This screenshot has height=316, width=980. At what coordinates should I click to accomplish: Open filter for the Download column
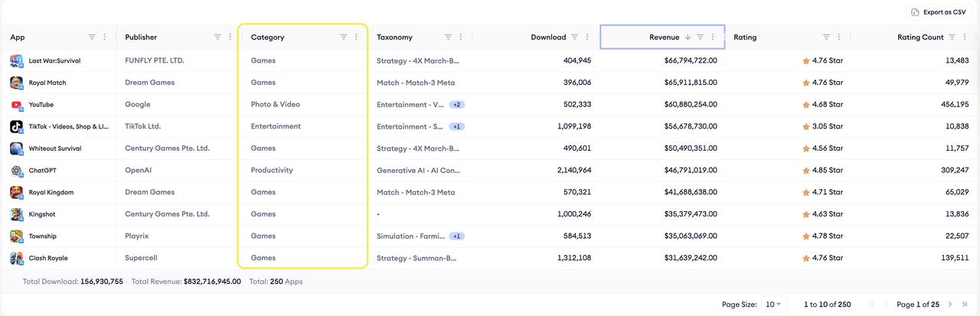point(574,37)
